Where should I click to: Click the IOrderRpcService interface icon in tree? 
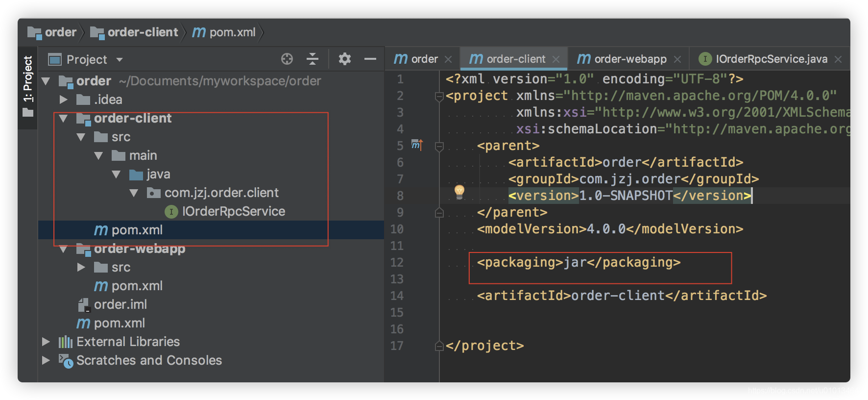click(x=171, y=212)
